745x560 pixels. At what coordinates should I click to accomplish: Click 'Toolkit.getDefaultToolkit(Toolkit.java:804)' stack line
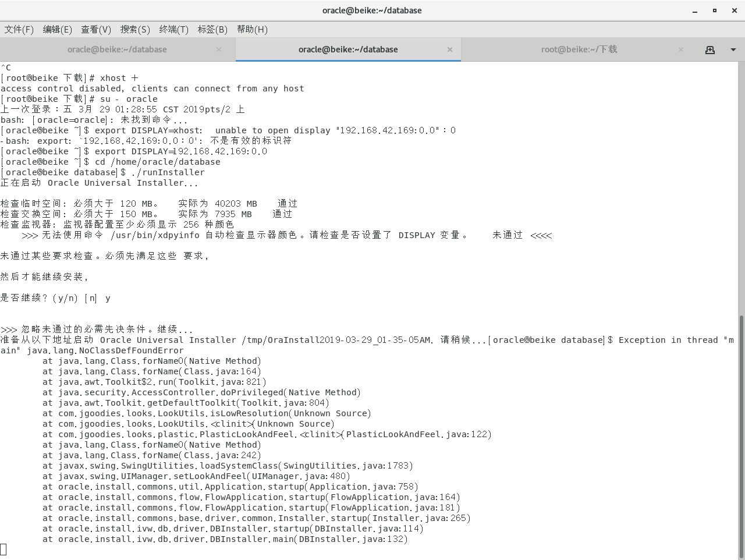(186, 403)
